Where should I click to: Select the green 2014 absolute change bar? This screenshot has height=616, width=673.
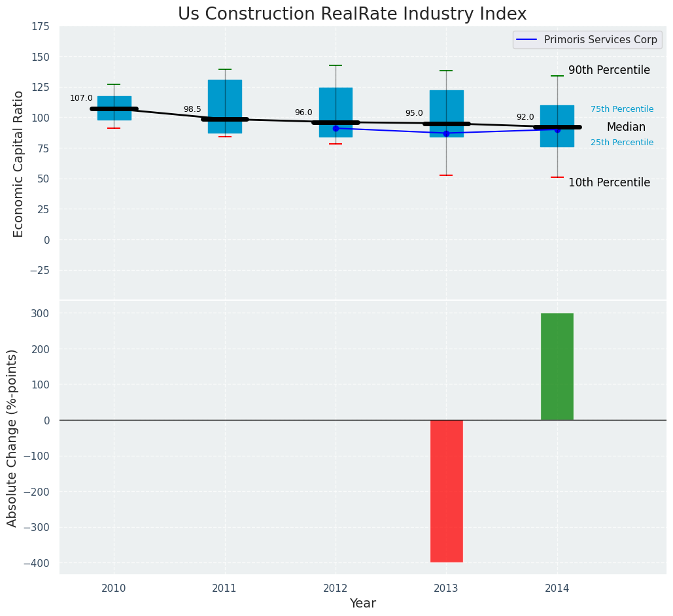[557, 366]
